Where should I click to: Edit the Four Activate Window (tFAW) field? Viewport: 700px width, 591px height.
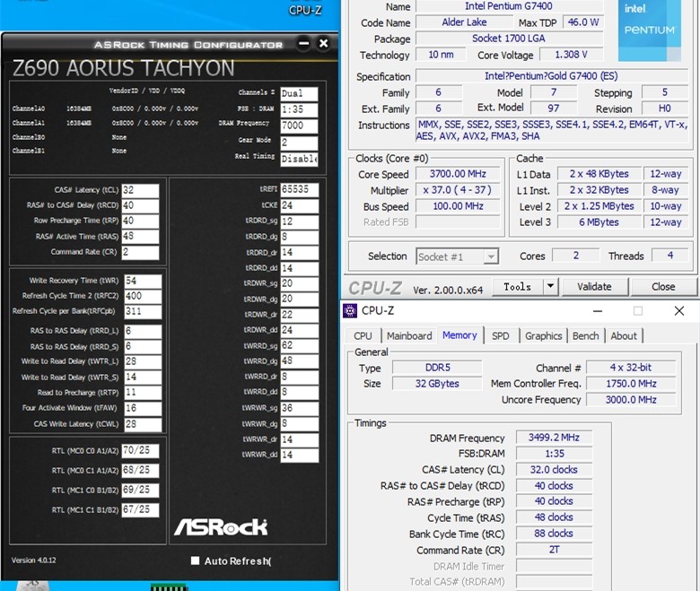point(143,408)
